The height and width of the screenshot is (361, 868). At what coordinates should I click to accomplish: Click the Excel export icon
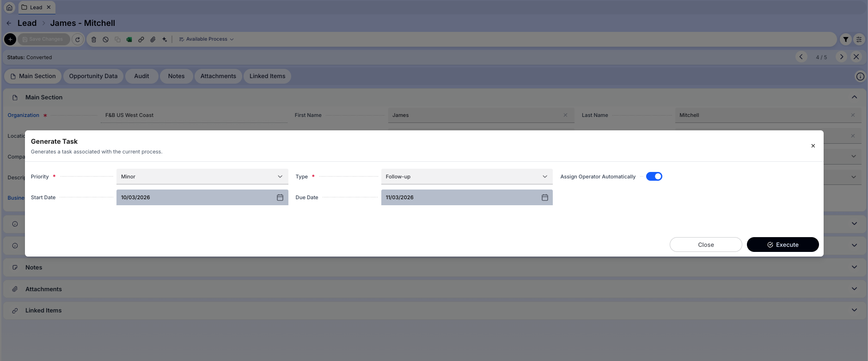[129, 39]
